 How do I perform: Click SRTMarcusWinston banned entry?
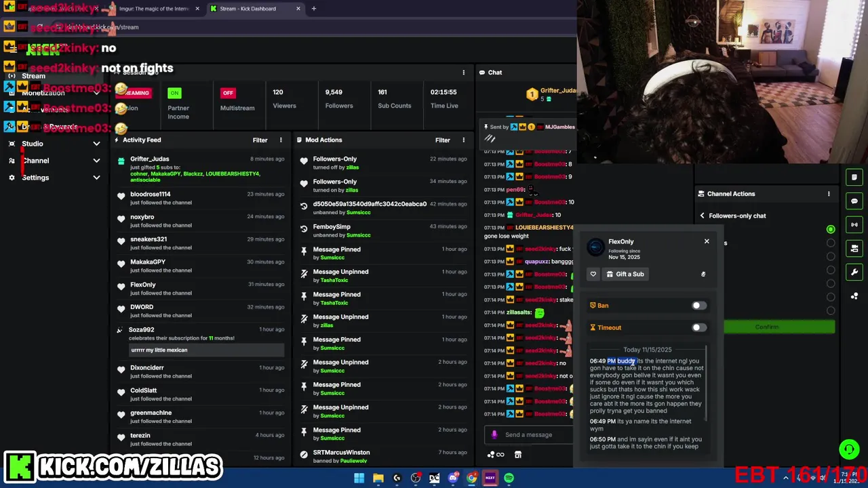pos(383,456)
